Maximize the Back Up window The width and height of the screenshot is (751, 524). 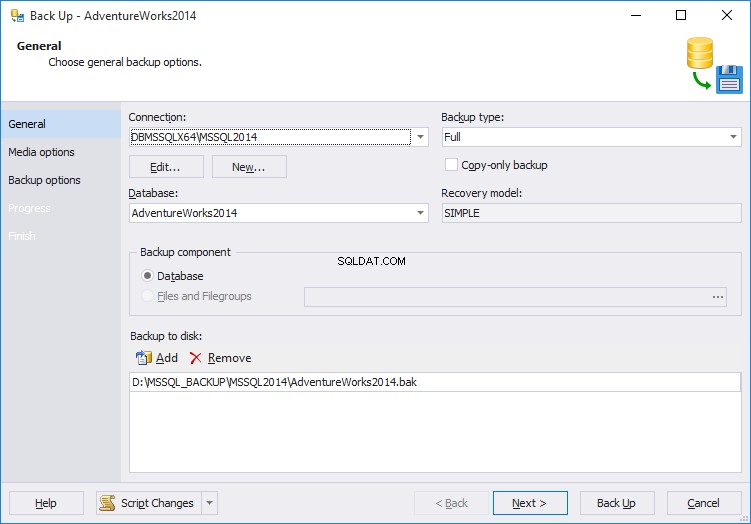pyautogui.click(x=681, y=15)
